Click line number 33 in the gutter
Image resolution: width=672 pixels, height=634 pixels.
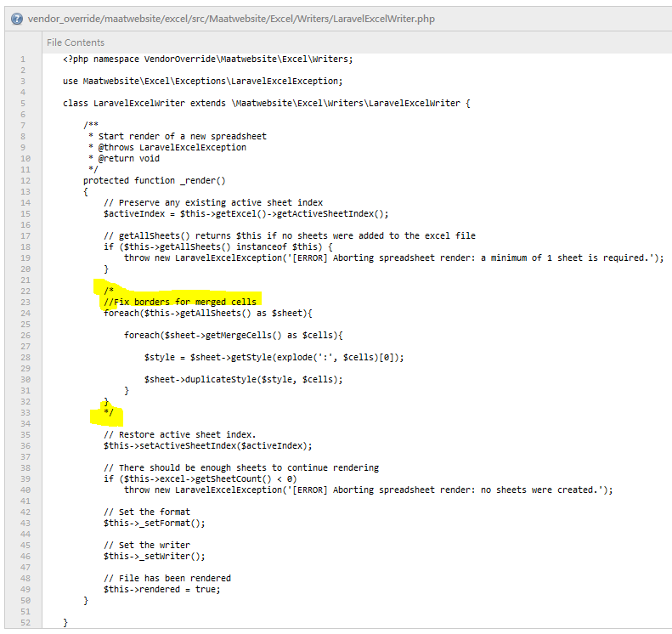point(25,413)
